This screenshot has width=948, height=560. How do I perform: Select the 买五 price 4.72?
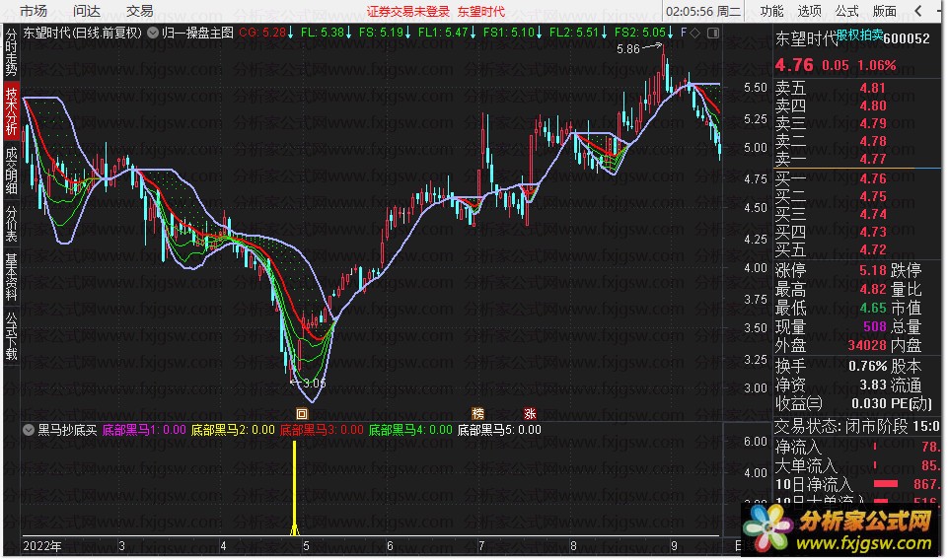click(872, 249)
